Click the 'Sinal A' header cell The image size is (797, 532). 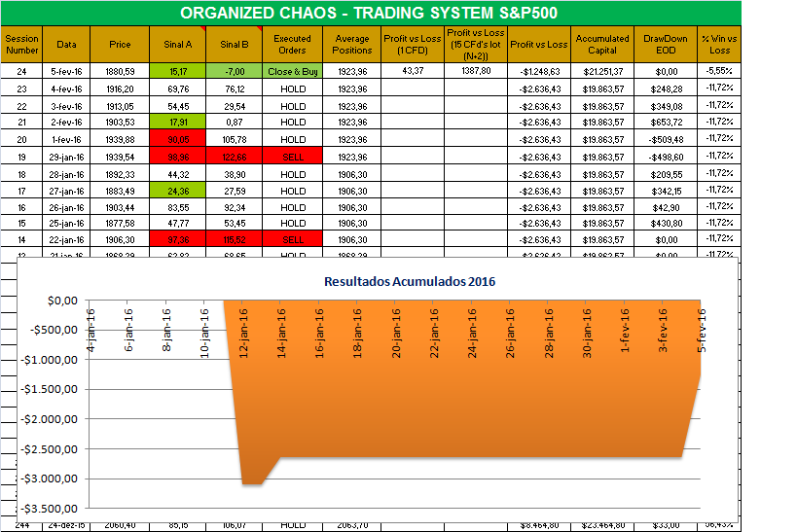(178, 44)
